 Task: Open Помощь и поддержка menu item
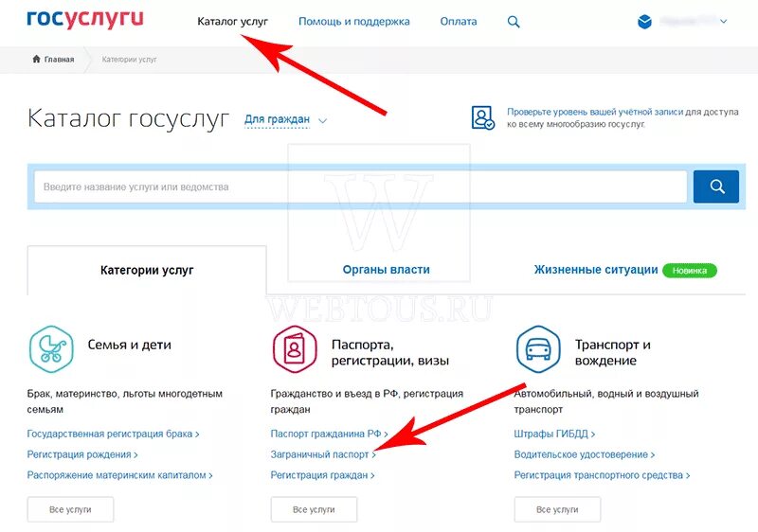pos(353,21)
